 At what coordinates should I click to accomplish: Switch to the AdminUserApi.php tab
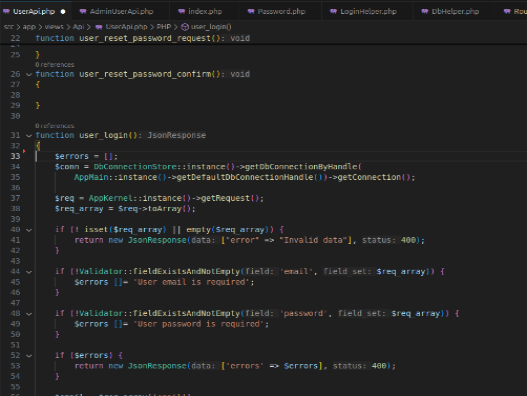(x=120, y=11)
